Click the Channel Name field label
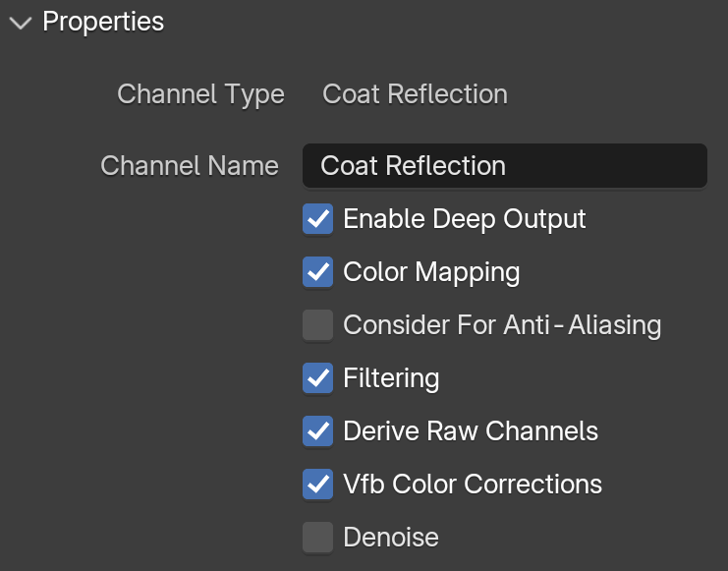 (x=190, y=166)
